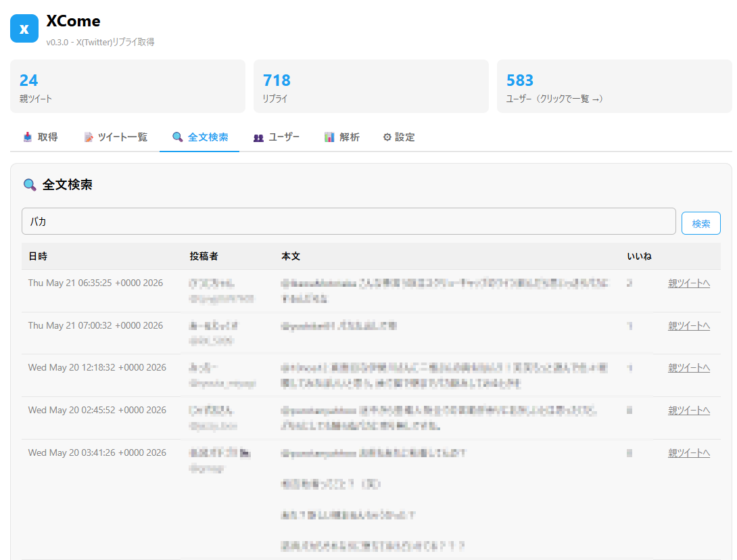Open the 取得 tab
Image resolution: width=737 pixels, height=560 pixels.
[x=41, y=137]
